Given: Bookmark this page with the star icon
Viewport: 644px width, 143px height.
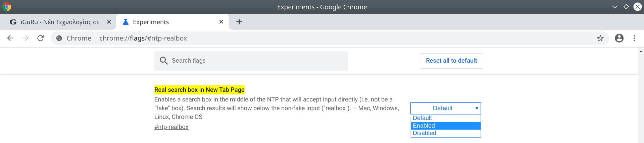Looking at the screenshot, I should click(600, 38).
